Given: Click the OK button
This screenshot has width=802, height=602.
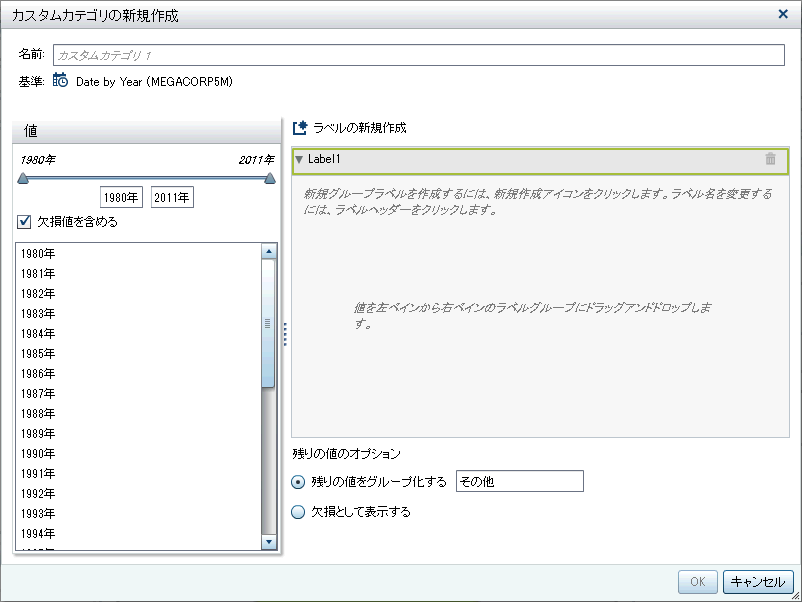Looking at the screenshot, I should (x=697, y=582).
